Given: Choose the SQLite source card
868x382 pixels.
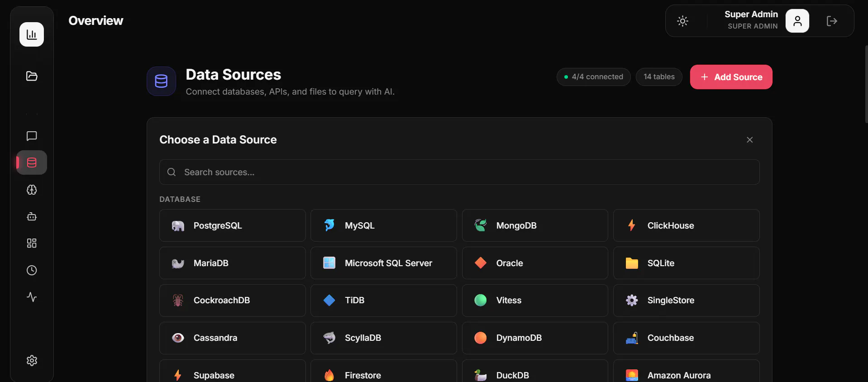Looking at the screenshot, I should (x=686, y=263).
